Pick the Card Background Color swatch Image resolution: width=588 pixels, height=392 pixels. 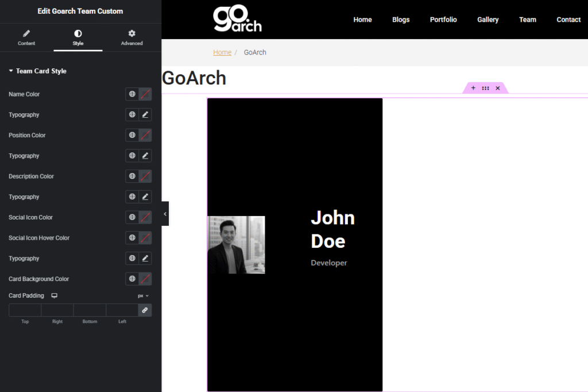pos(145,279)
